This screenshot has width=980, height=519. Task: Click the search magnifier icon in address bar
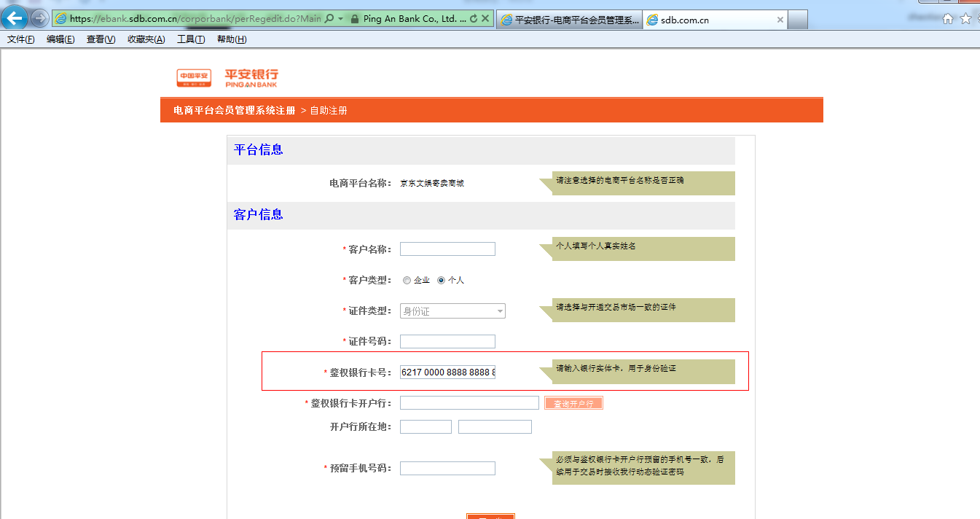[329, 19]
